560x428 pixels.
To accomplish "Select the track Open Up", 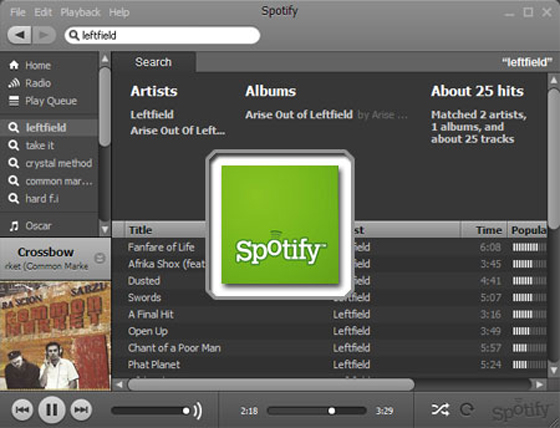I will pos(148,332).
